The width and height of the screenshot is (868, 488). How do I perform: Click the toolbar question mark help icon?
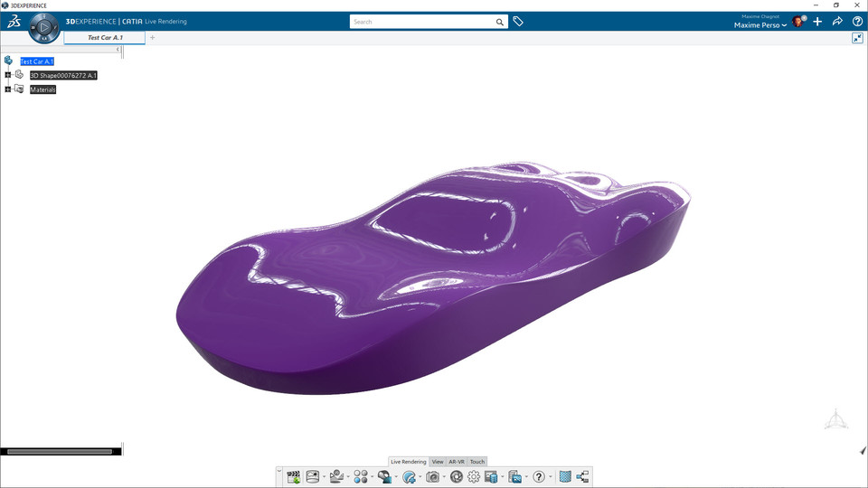[539, 476]
